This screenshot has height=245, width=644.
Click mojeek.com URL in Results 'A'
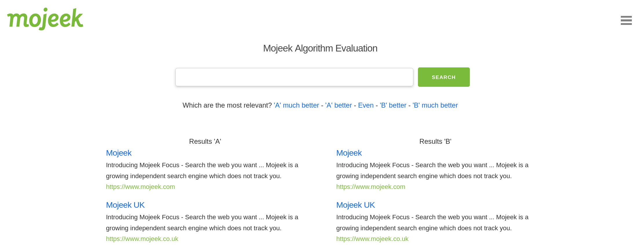(141, 187)
